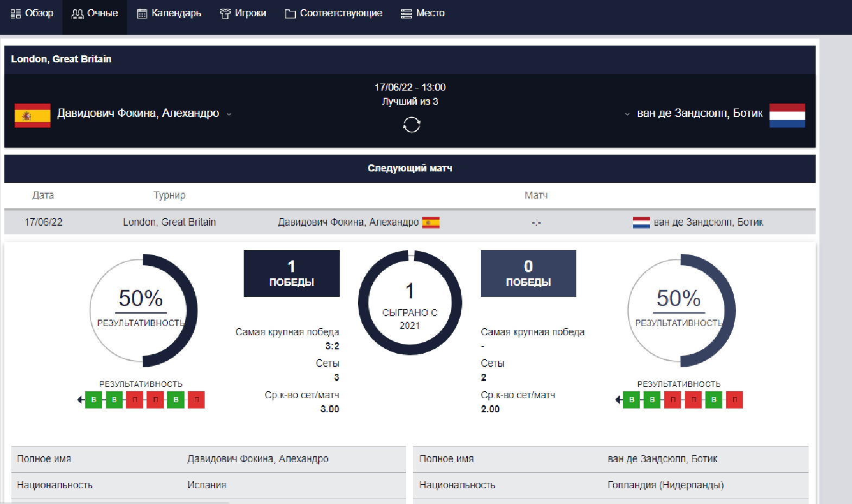Click the Матч column header
The width and height of the screenshot is (852, 504).
point(536,195)
